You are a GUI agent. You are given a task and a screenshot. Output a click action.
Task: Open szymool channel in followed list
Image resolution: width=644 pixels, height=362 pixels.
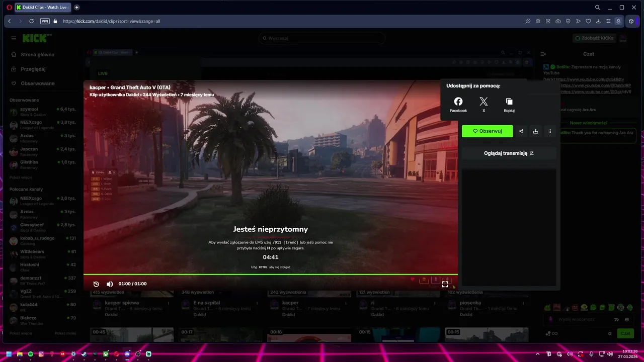43,111
